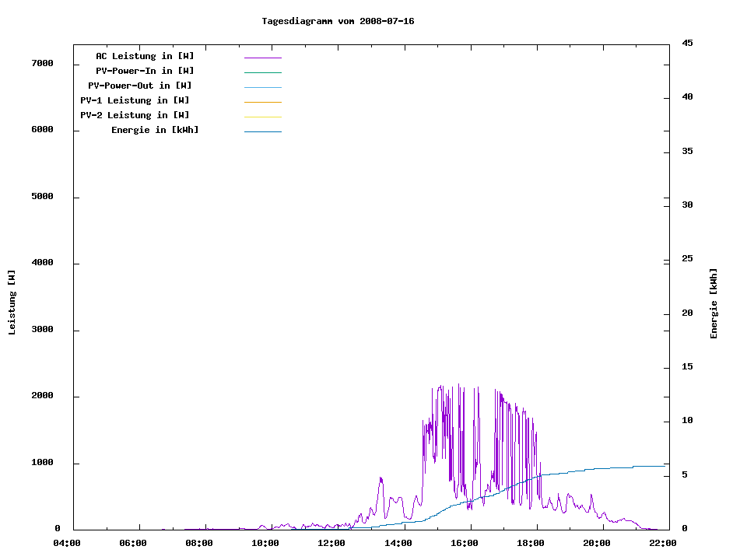Click the 04:00 time label on x-axis
Screen dimensions: 747x560
point(68,542)
